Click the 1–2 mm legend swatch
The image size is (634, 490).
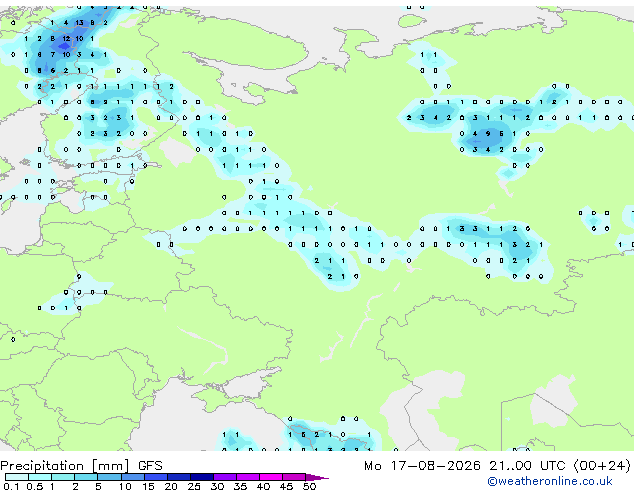pos(63,477)
